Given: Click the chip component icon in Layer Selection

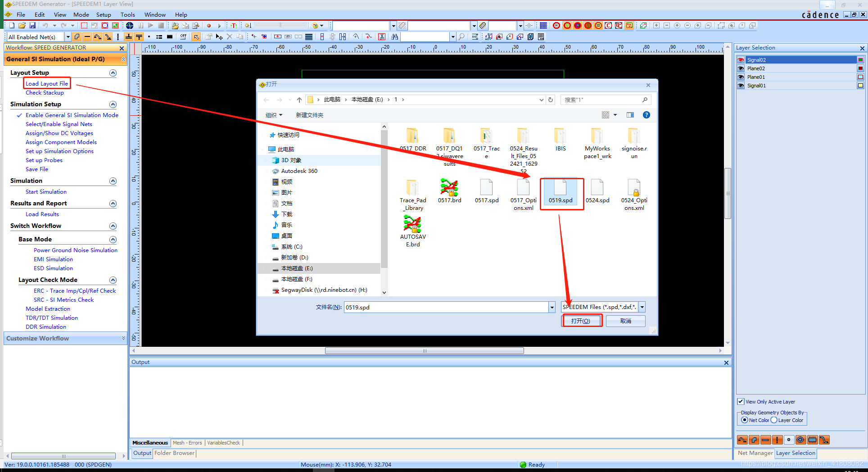Looking at the screenshot, I should (812, 440).
